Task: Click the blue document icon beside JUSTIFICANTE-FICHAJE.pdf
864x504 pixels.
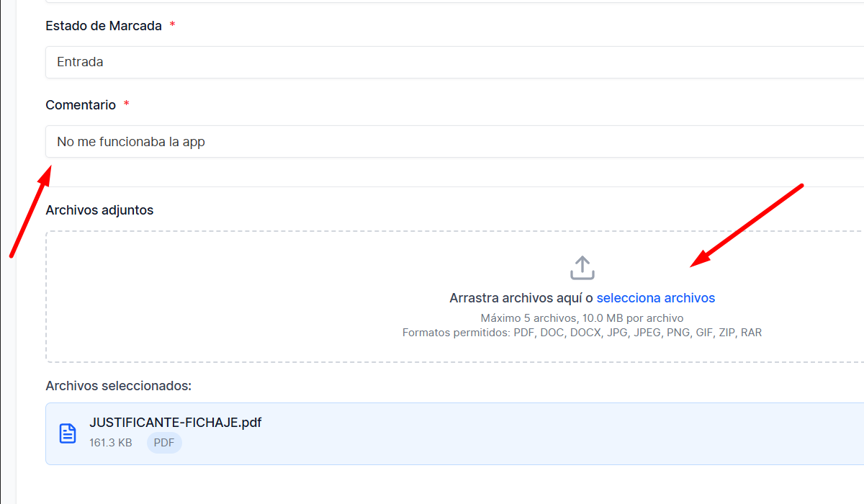Action: click(x=68, y=433)
